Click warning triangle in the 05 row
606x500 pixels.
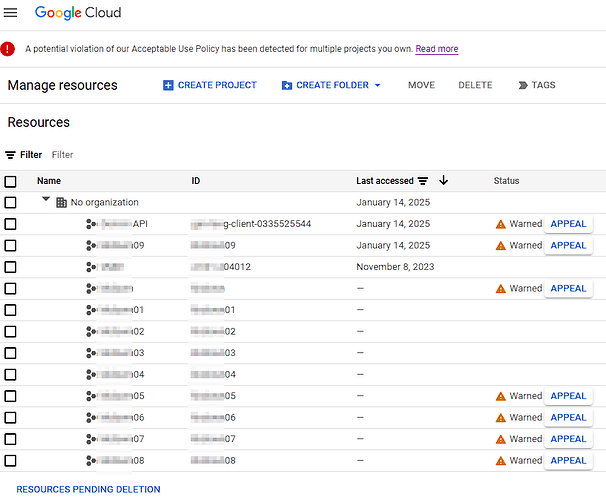pos(500,396)
